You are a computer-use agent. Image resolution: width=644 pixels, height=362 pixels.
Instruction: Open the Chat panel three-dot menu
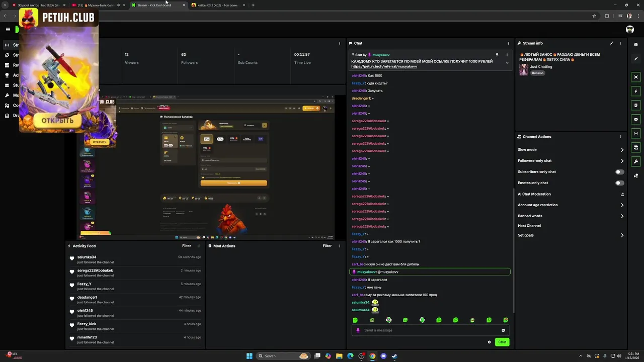508,43
